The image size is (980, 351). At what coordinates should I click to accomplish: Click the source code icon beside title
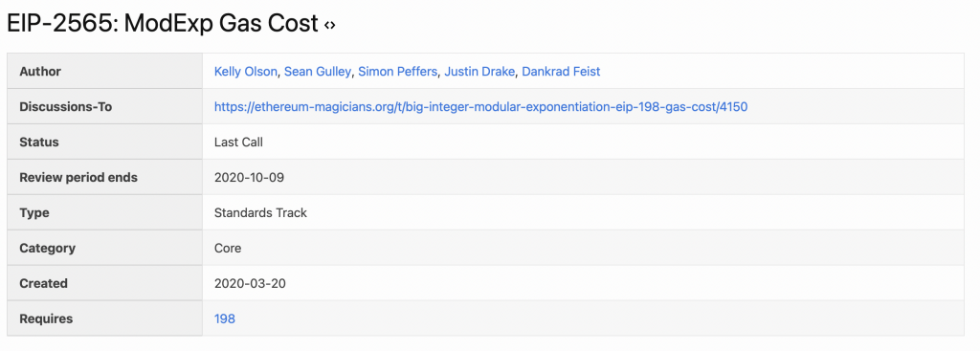(330, 26)
